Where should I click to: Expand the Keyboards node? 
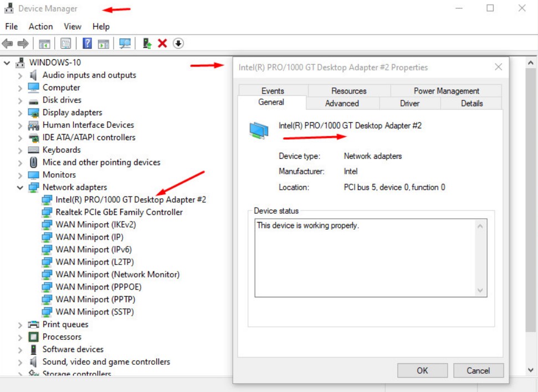(x=20, y=151)
